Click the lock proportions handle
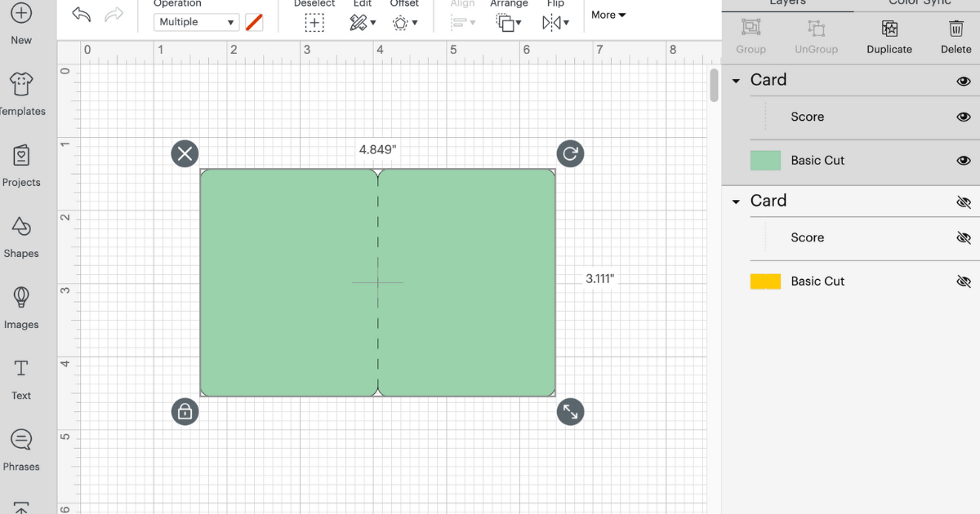980x514 pixels. click(185, 411)
